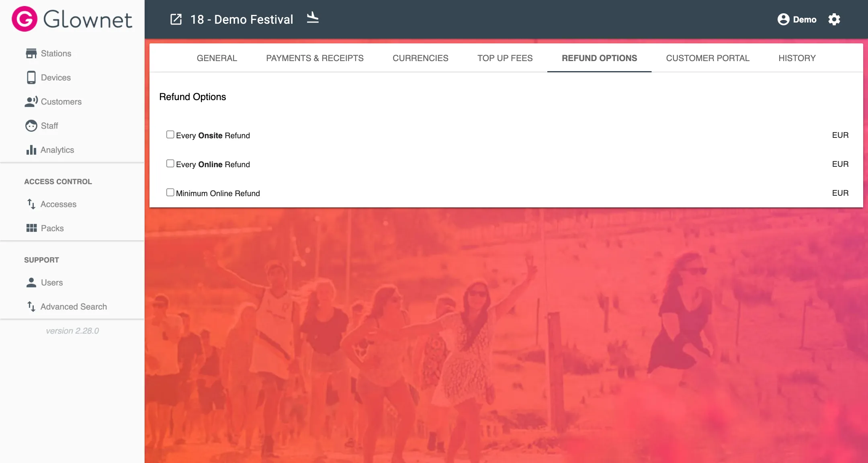Navigate to Customers page

(x=61, y=102)
